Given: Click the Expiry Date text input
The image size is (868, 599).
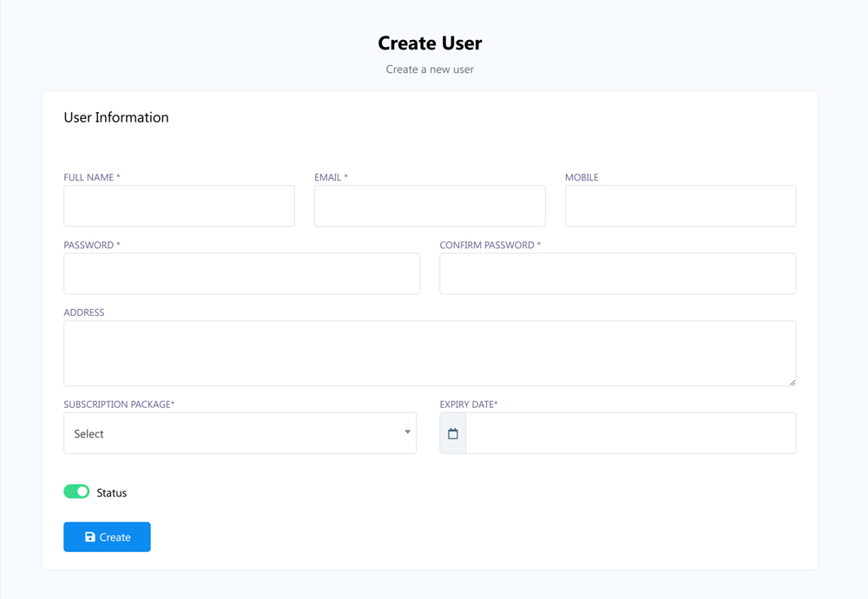Looking at the screenshot, I should point(630,433).
